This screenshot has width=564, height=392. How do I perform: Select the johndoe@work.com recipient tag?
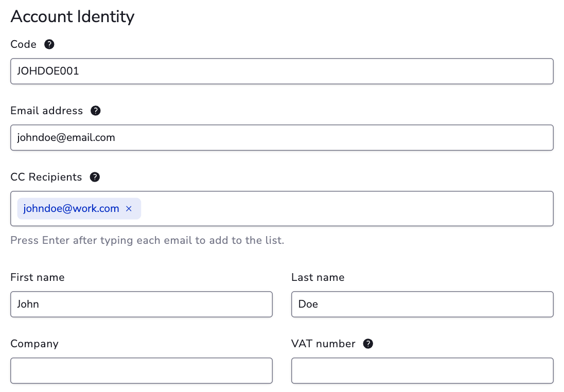point(71,208)
